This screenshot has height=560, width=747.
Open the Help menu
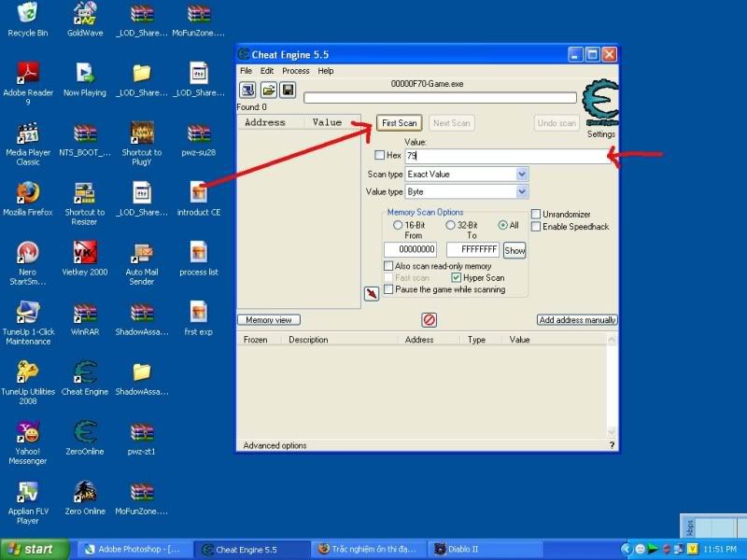(x=326, y=71)
